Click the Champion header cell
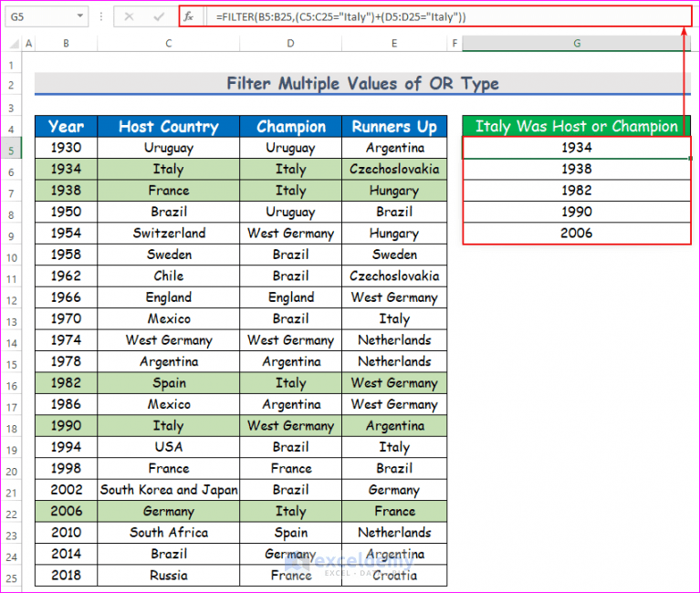This screenshot has width=700, height=593. point(290,127)
